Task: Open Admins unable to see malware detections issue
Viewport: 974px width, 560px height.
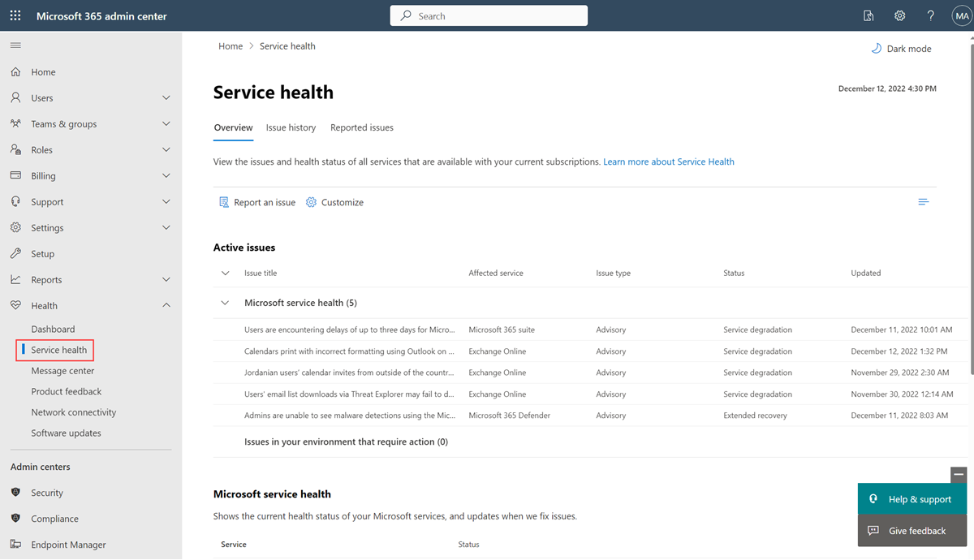Action: pos(350,416)
